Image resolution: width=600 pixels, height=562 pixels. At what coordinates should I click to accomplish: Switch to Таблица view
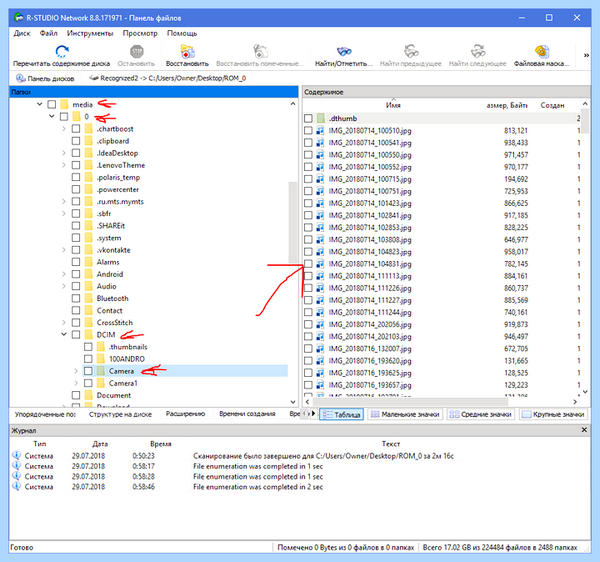pyautogui.click(x=342, y=414)
